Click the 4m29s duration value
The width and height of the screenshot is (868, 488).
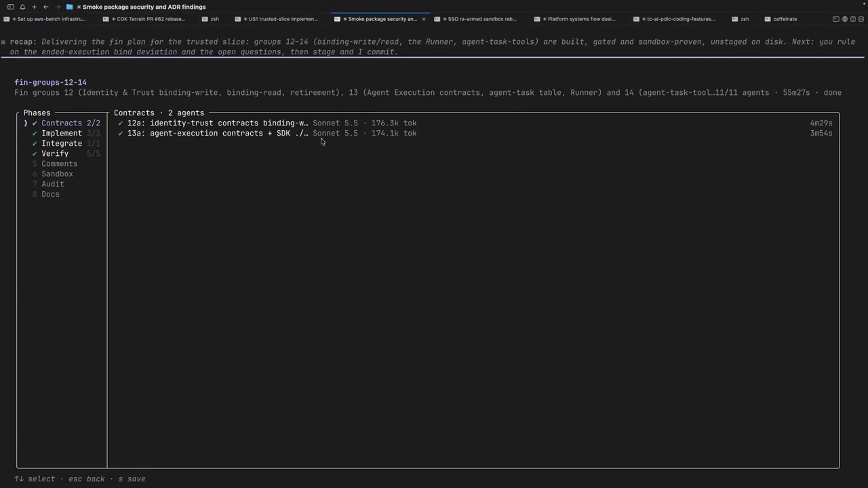tap(821, 123)
